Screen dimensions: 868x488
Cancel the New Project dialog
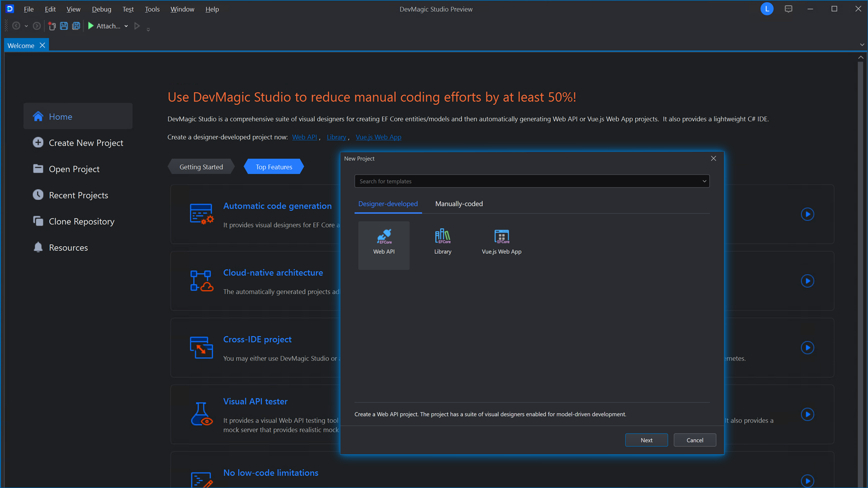coord(695,440)
